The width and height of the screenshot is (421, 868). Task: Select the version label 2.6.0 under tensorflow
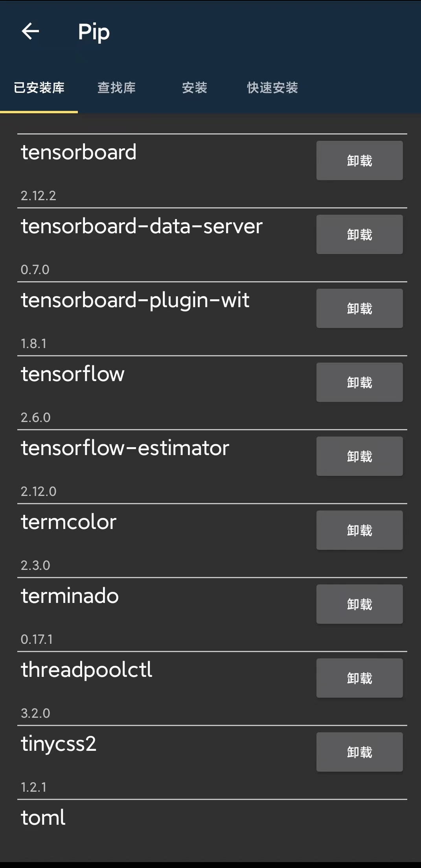(35, 418)
